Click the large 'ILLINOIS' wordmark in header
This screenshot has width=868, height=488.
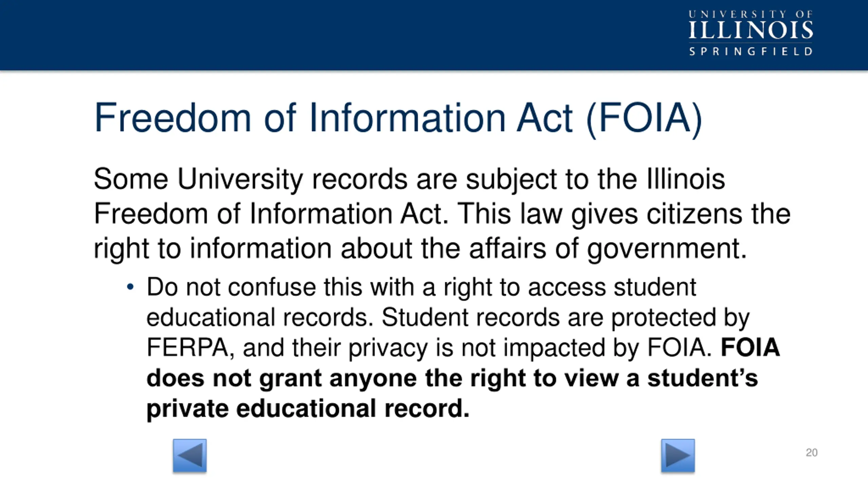751,30
